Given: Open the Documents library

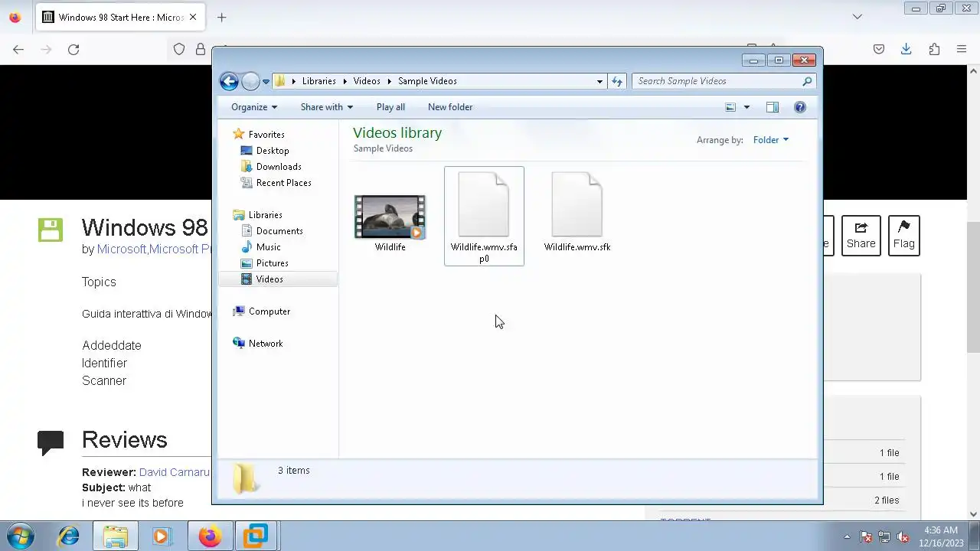Looking at the screenshot, I should (x=279, y=231).
